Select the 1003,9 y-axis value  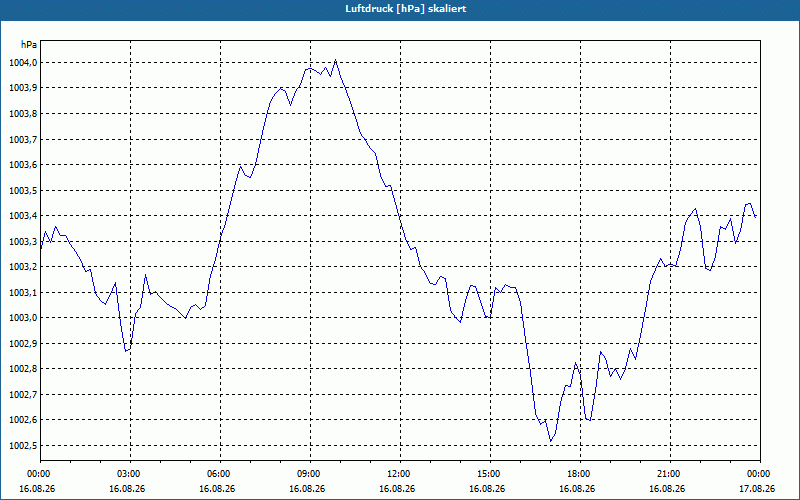click(x=23, y=88)
